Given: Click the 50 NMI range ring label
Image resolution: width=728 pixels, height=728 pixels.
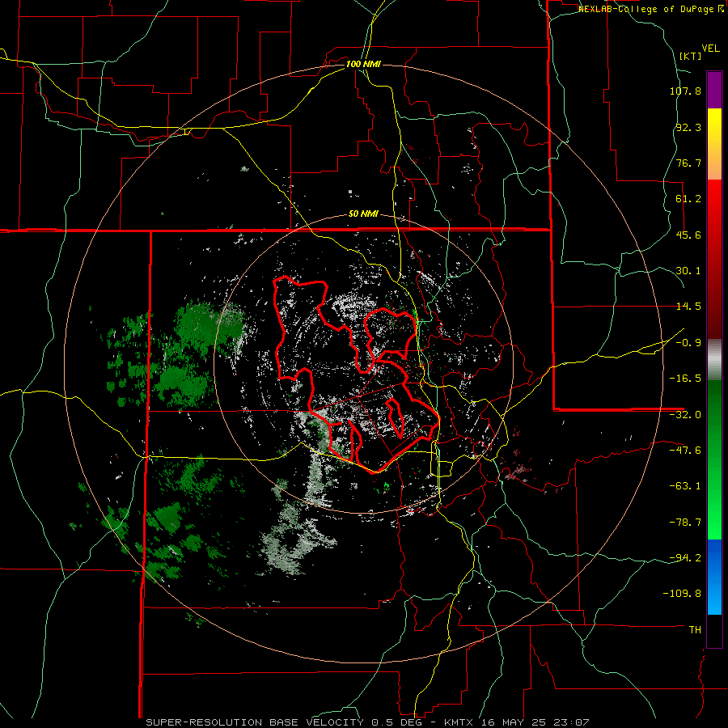Looking at the screenshot, I should (363, 214).
